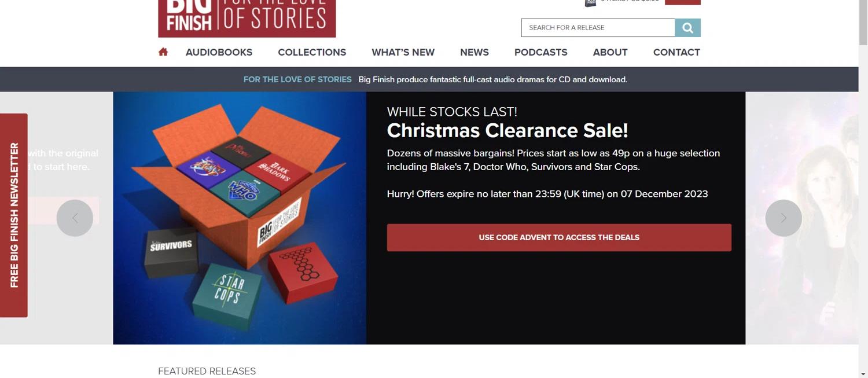Click the red home icon
This screenshot has height=378, width=868.
pyautogui.click(x=163, y=52)
